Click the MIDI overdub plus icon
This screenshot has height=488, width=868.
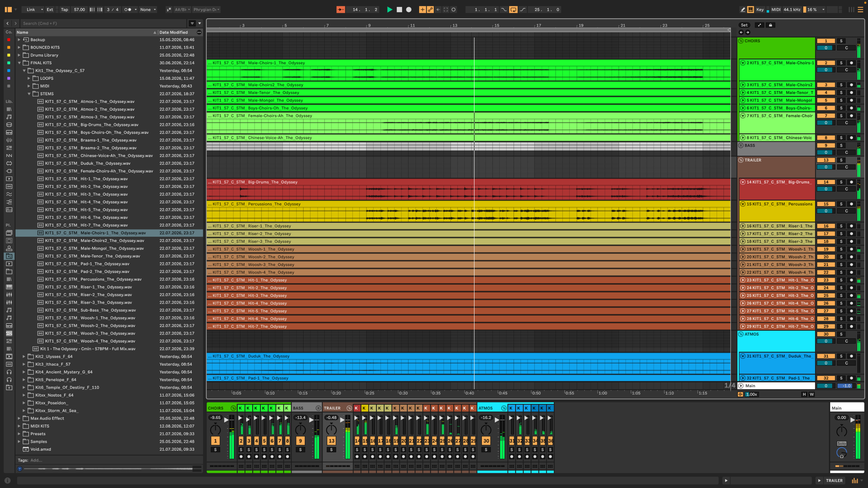tap(422, 10)
